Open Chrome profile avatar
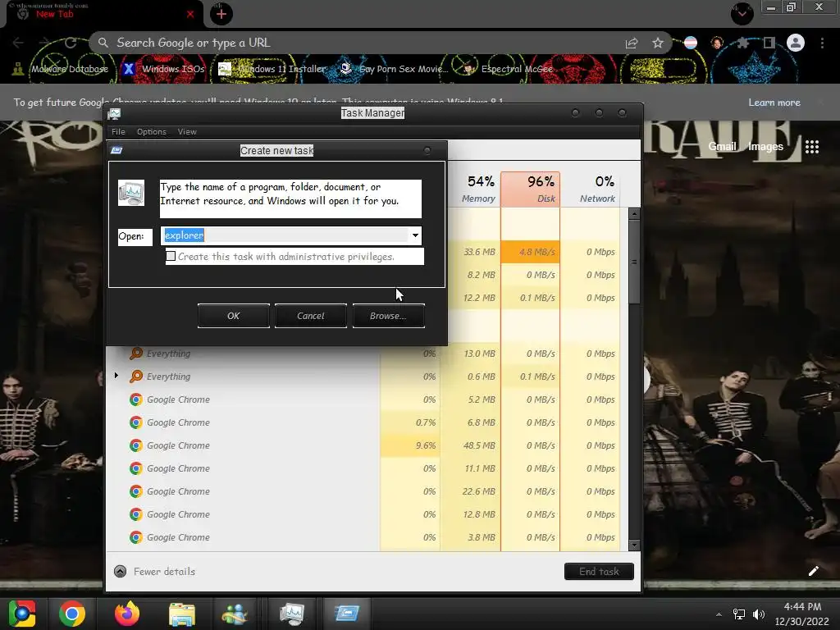The width and height of the screenshot is (840, 630). pos(796,43)
